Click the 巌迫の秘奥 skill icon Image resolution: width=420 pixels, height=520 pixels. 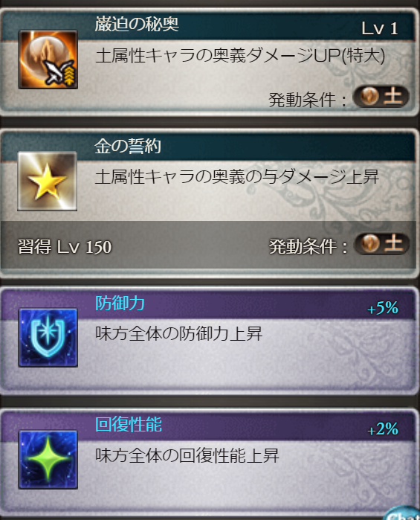48,60
